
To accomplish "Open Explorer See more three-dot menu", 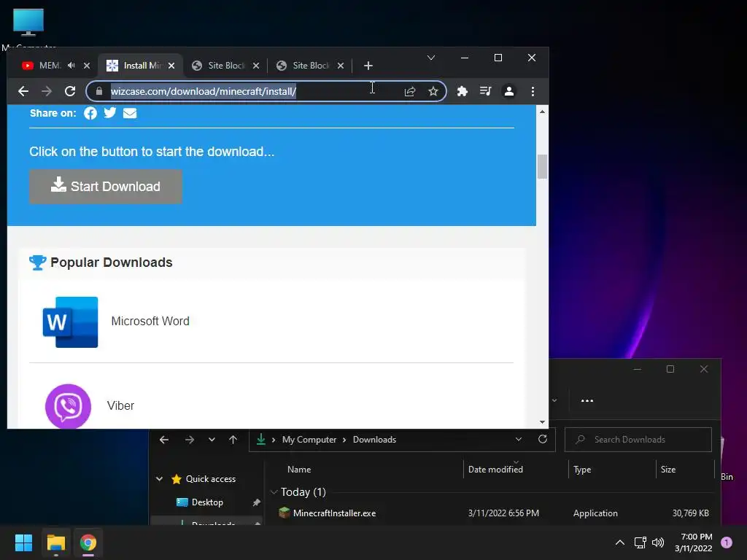I will click(587, 400).
